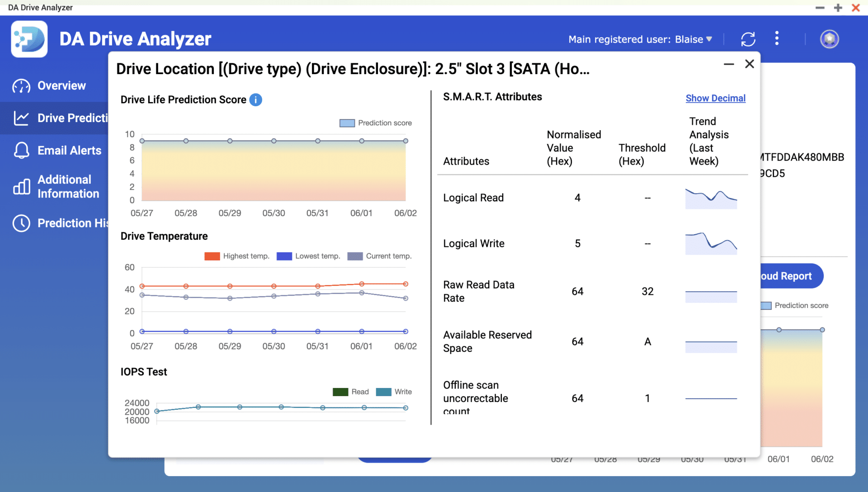868x492 pixels.
Task: Select the Overview menu tab item
Action: (61, 85)
